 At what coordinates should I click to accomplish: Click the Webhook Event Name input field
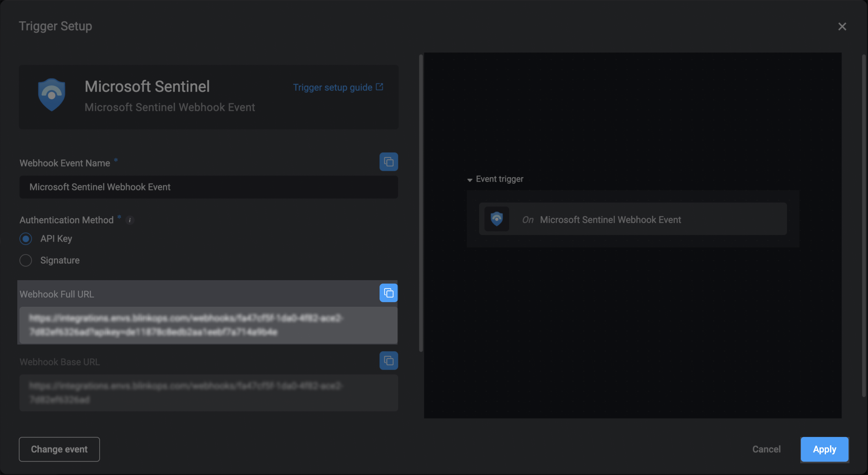coord(208,187)
